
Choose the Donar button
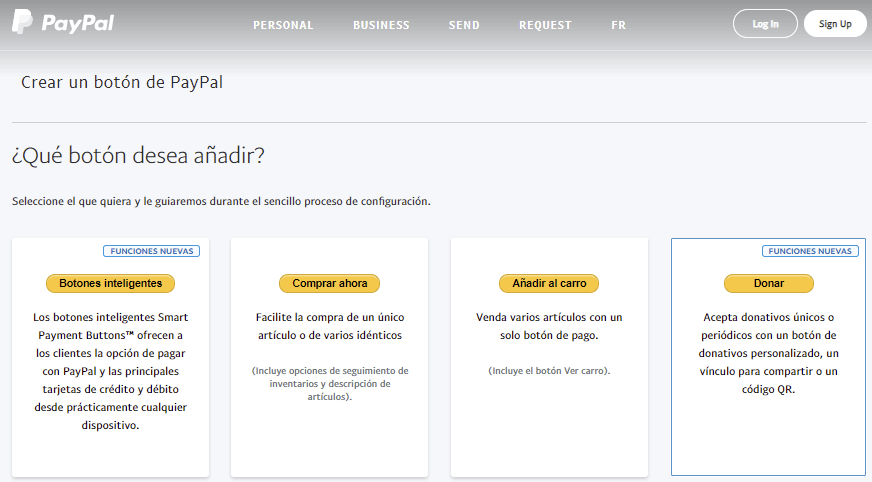tap(769, 283)
